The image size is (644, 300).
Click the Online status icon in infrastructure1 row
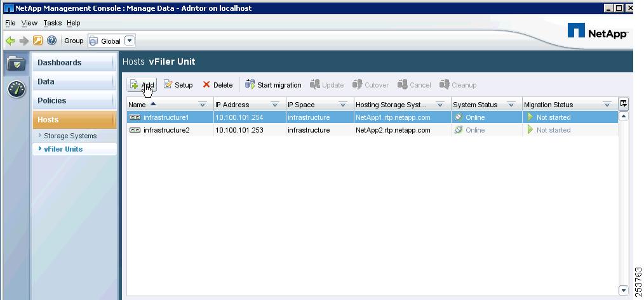tap(459, 117)
